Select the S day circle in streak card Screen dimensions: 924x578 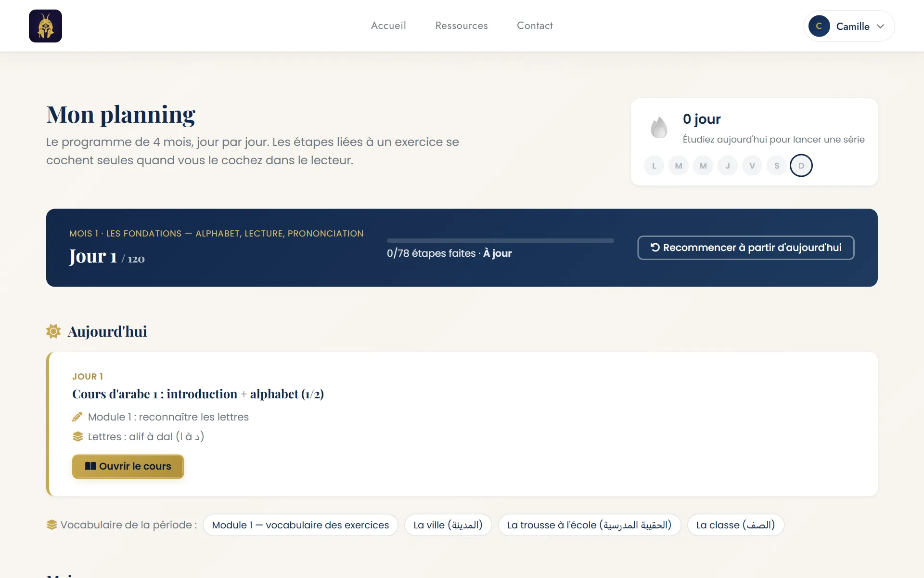tap(777, 166)
